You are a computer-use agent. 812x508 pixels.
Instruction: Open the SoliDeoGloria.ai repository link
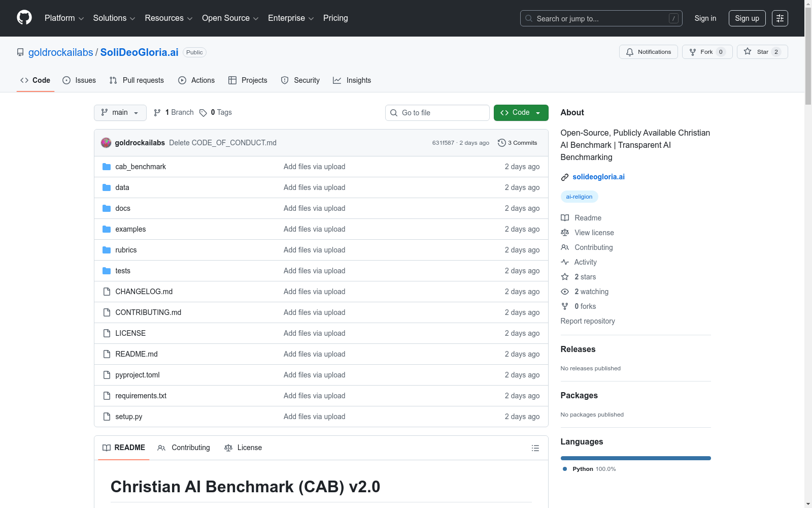pyautogui.click(x=140, y=52)
